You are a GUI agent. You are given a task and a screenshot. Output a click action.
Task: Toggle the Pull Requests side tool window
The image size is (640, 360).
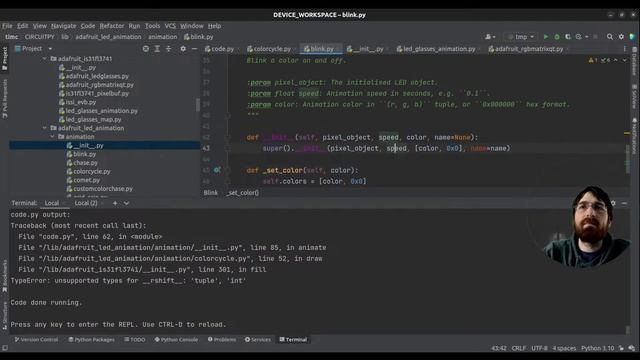tap(4, 99)
